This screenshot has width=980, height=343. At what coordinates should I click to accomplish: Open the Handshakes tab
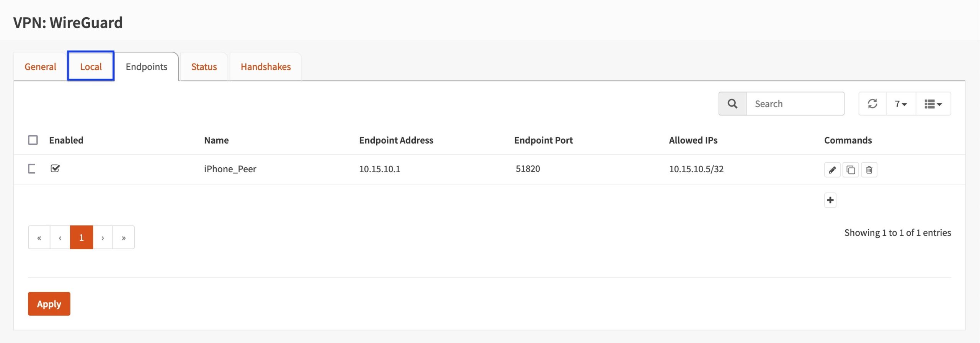[x=266, y=67]
